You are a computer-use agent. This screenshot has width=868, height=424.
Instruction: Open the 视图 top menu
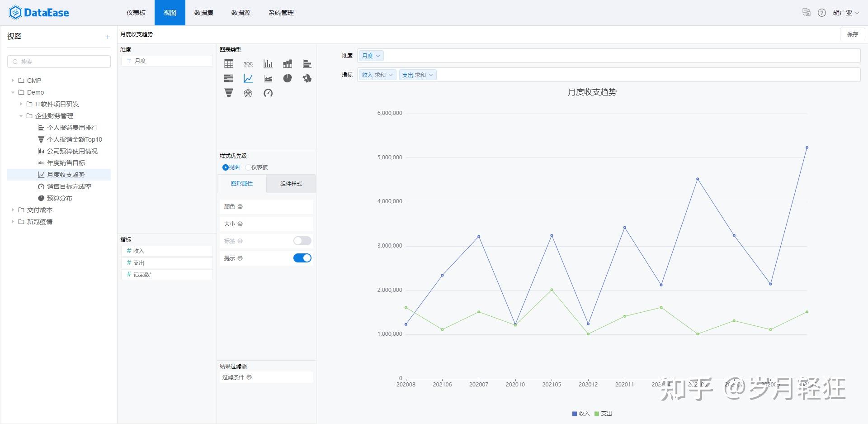tap(170, 13)
